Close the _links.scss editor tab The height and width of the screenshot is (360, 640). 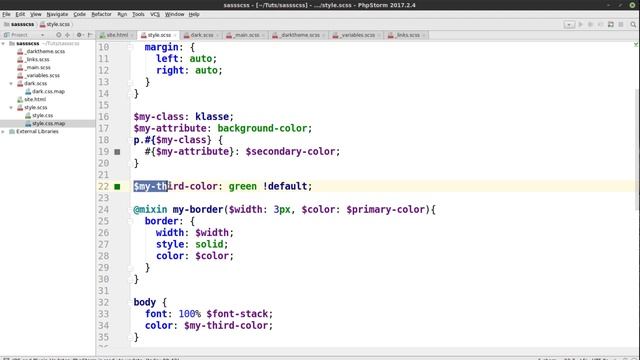424,36
